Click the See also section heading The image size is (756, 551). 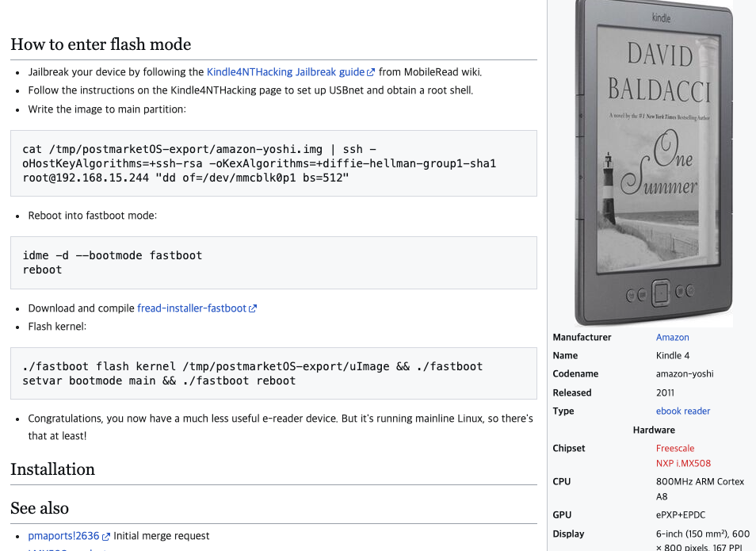(40, 508)
